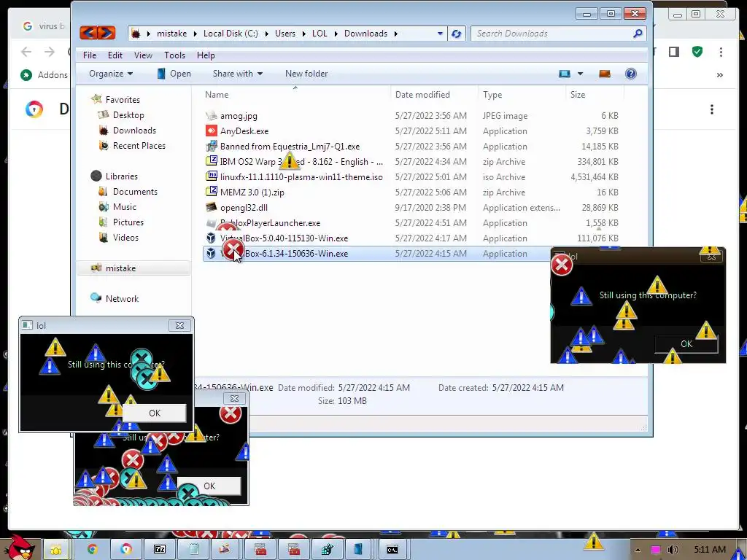This screenshot has width=747, height=560.
Task: Open the File menu
Action: pyautogui.click(x=90, y=55)
